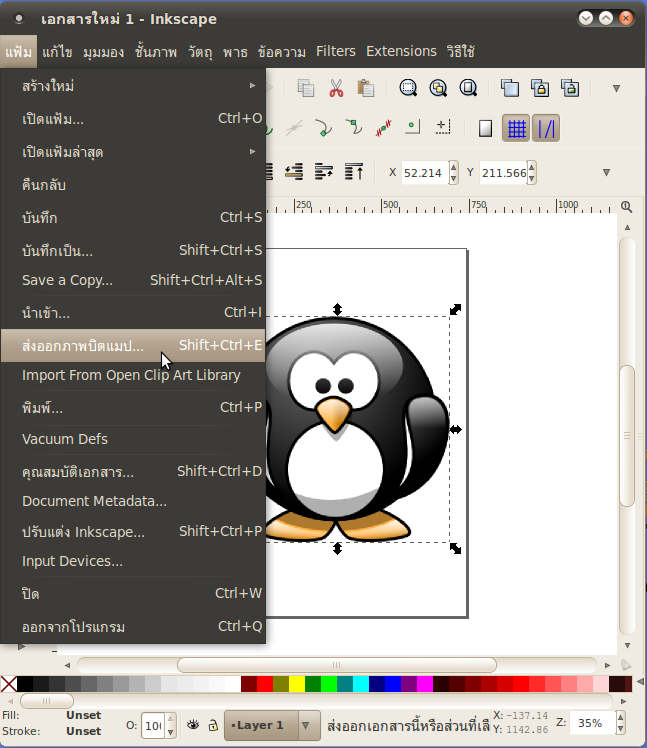Click the Paste clipboard icon
The height and width of the screenshot is (748, 647).
coord(366,88)
